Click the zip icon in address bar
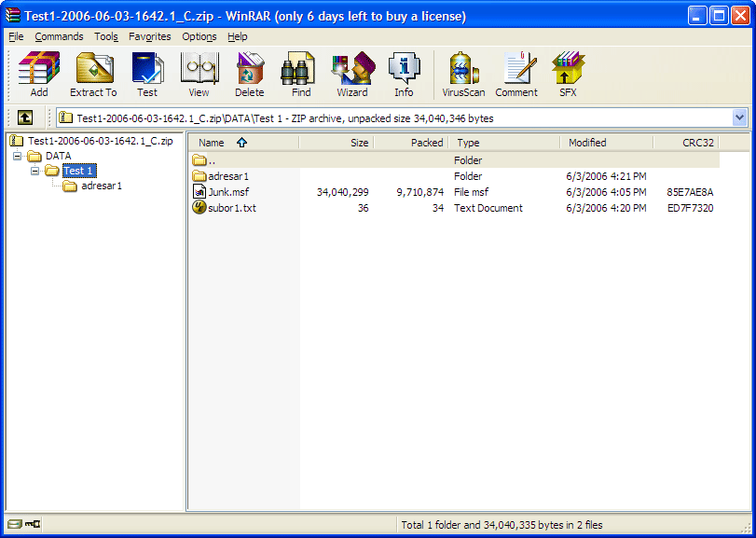This screenshot has width=756, height=538. [x=65, y=118]
